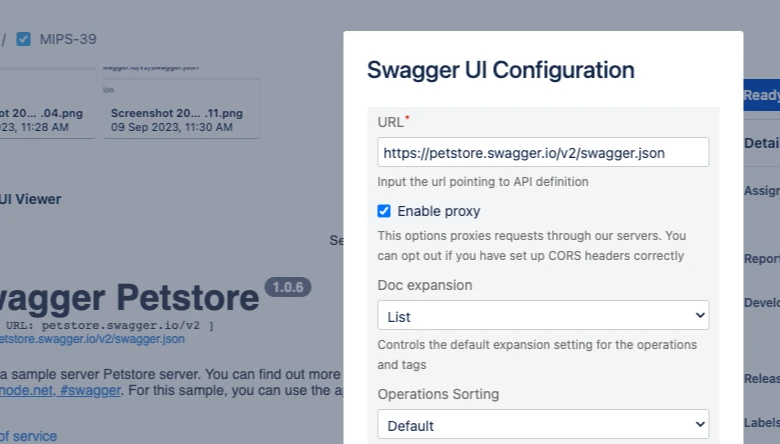
Task: Open the petstore swagger.json link under the title
Action: (x=92, y=339)
